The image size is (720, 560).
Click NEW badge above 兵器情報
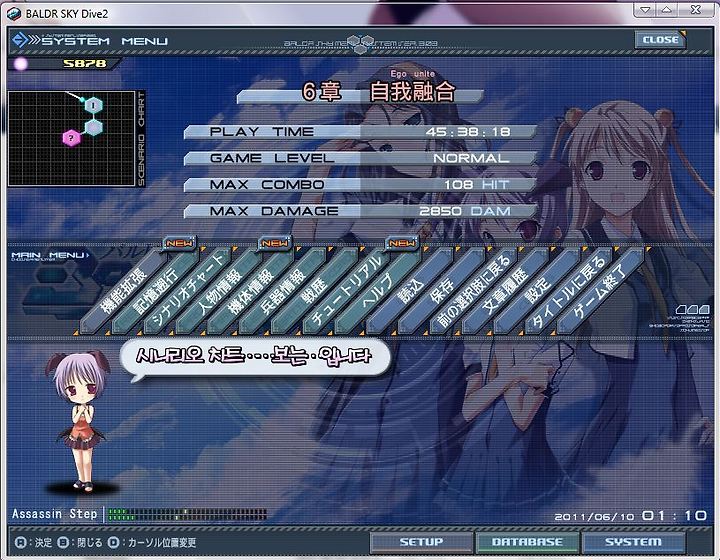275,243
